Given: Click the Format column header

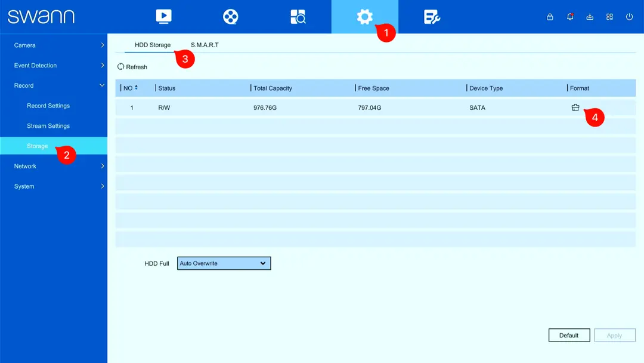Looking at the screenshot, I should (x=580, y=88).
